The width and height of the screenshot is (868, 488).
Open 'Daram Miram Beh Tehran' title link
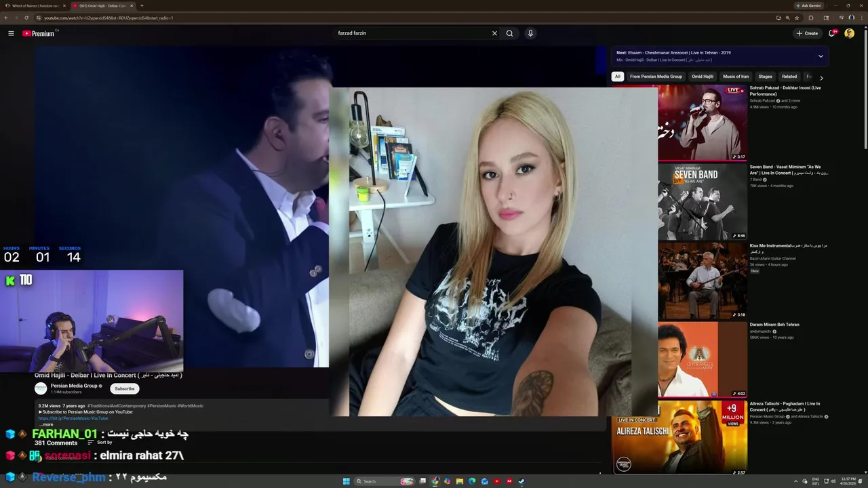tap(774, 325)
